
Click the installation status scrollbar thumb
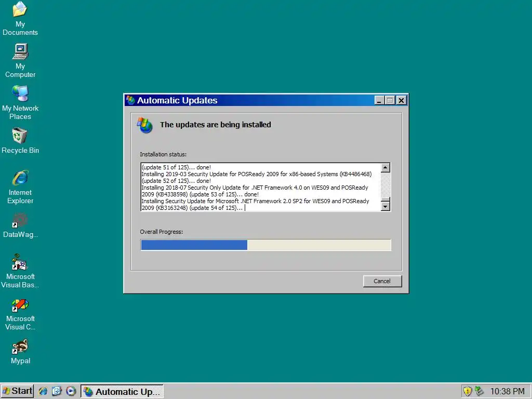(385, 199)
